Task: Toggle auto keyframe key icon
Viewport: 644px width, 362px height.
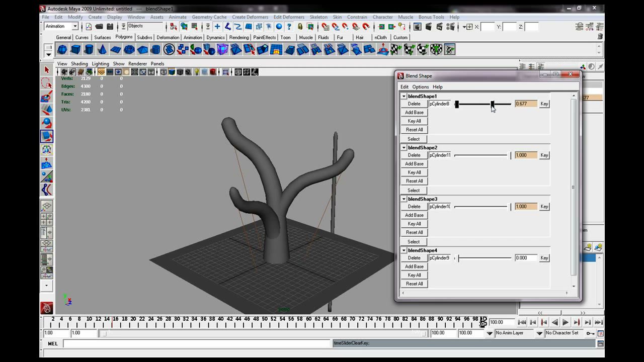Action: coord(590,333)
